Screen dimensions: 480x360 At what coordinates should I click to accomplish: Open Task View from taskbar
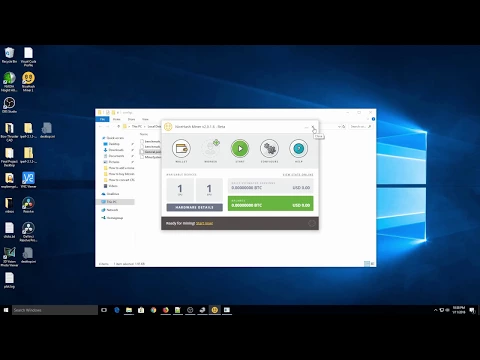[x=104, y=310]
